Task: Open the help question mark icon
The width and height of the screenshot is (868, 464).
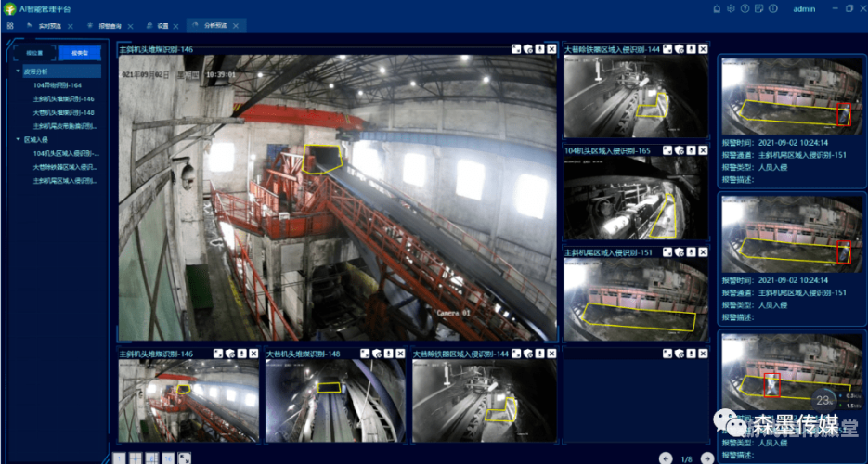Action: (x=745, y=9)
